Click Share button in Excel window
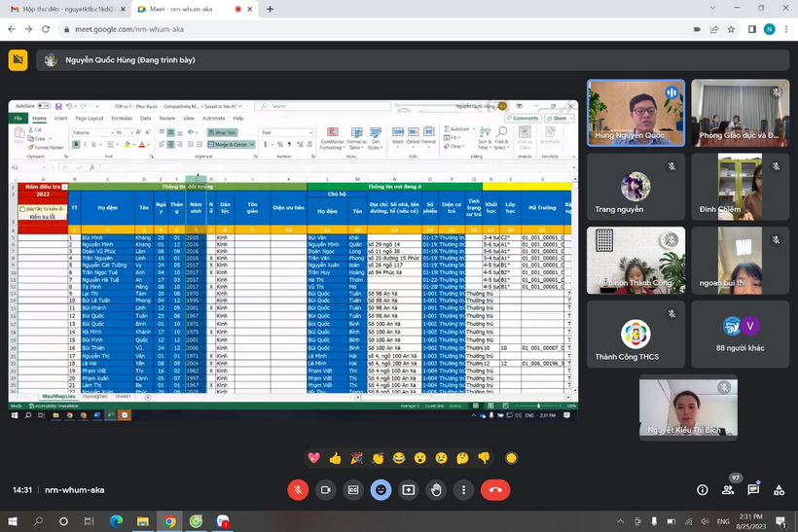 560,118
